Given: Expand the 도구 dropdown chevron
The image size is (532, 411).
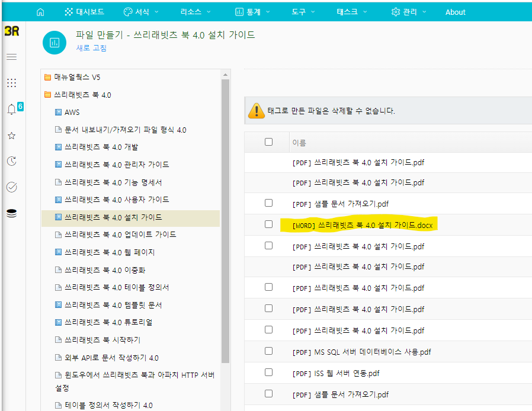Looking at the screenshot, I should (x=313, y=12).
